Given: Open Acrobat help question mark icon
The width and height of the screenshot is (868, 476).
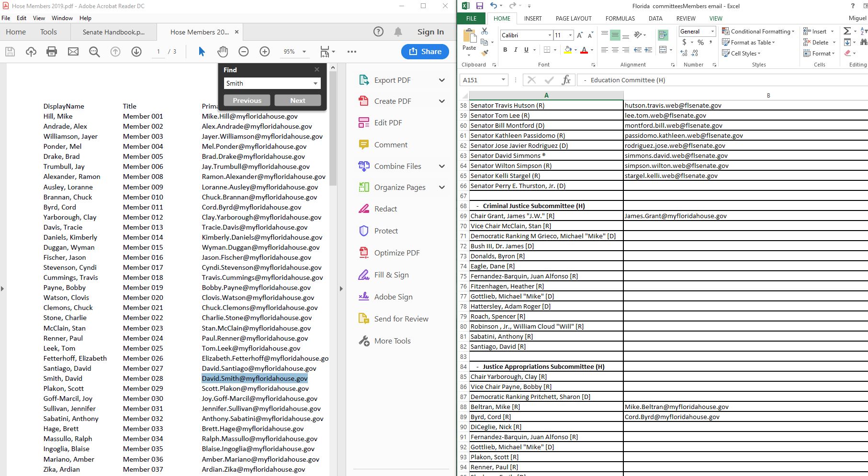Looking at the screenshot, I should click(378, 32).
